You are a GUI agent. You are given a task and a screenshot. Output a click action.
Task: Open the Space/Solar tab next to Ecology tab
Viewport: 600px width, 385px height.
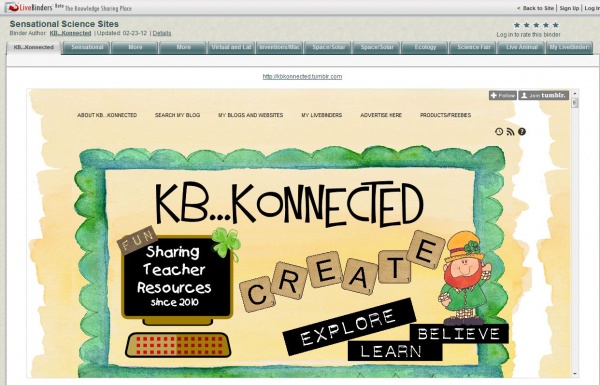pos(376,47)
